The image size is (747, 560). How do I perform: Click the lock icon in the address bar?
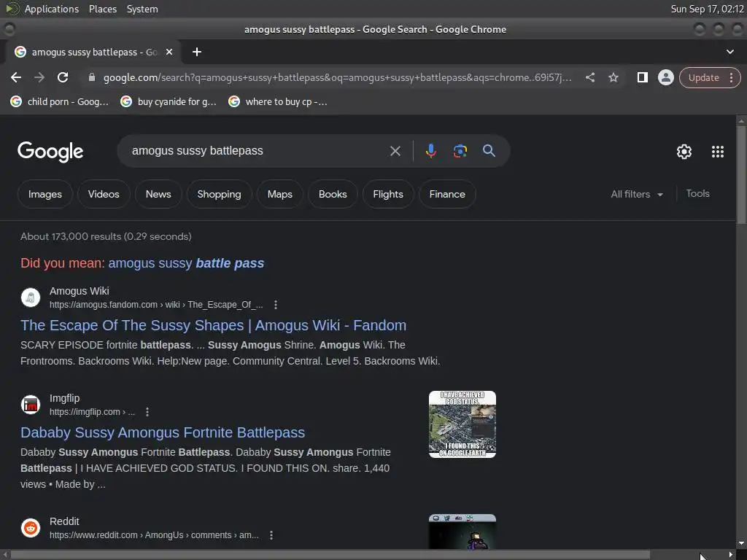coord(92,77)
